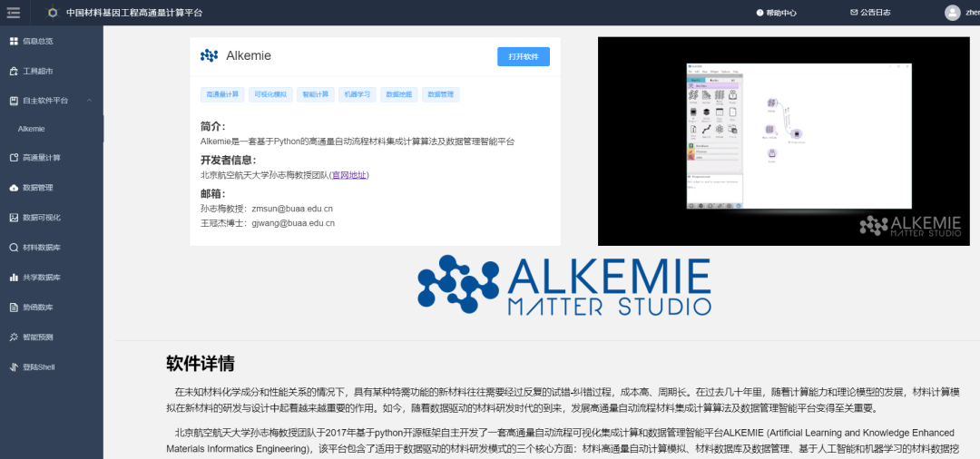Follow the 官网地址 link
Image resolution: width=980 pixels, height=459 pixels.
pos(348,175)
